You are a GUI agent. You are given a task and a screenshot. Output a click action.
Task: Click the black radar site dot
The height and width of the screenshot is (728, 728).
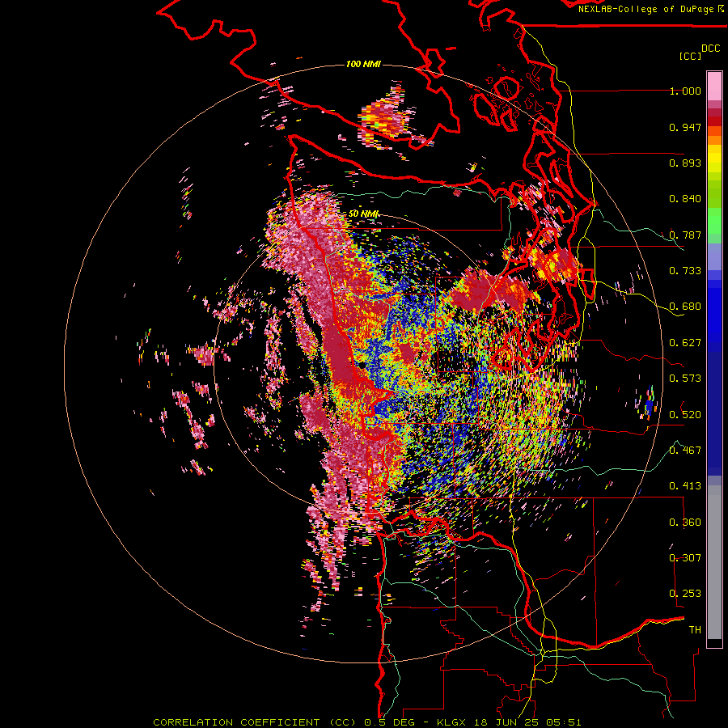362,366
